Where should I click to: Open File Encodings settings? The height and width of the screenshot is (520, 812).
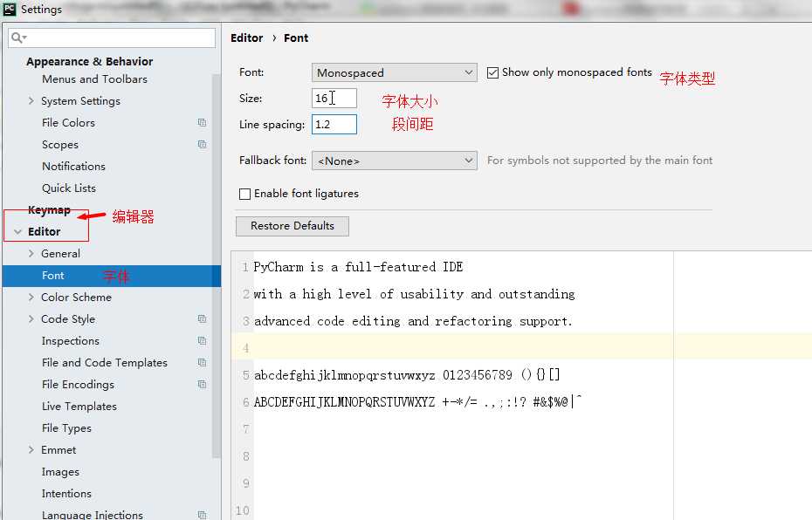78,384
